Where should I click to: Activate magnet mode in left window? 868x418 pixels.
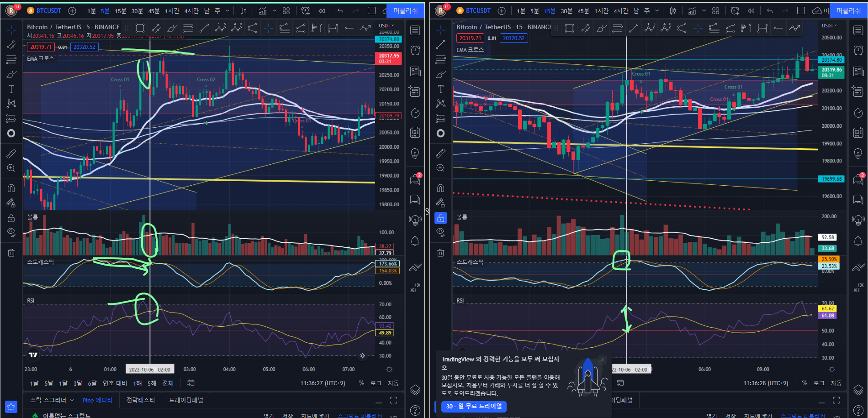click(x=11, y=188)
